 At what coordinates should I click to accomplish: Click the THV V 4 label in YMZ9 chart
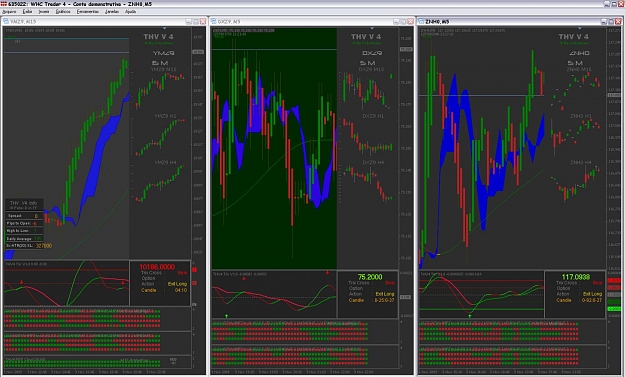point(158,37)
